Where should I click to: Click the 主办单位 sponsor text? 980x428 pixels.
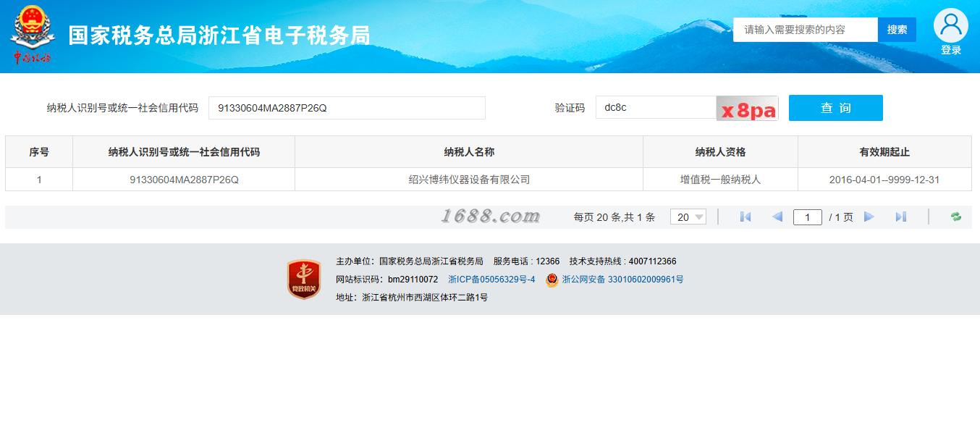point(410,261)
